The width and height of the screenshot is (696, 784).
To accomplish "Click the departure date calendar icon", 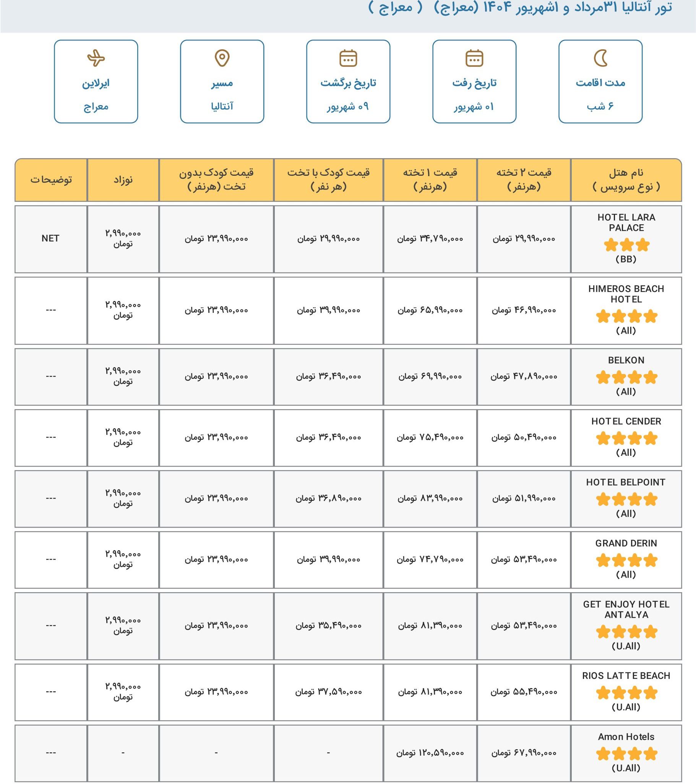I will [x=474, y=58].
